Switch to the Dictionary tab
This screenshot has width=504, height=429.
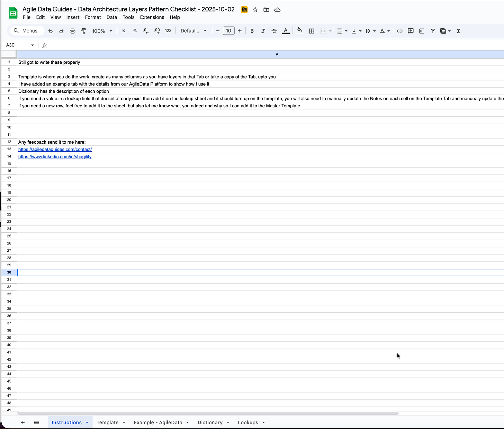210,422
